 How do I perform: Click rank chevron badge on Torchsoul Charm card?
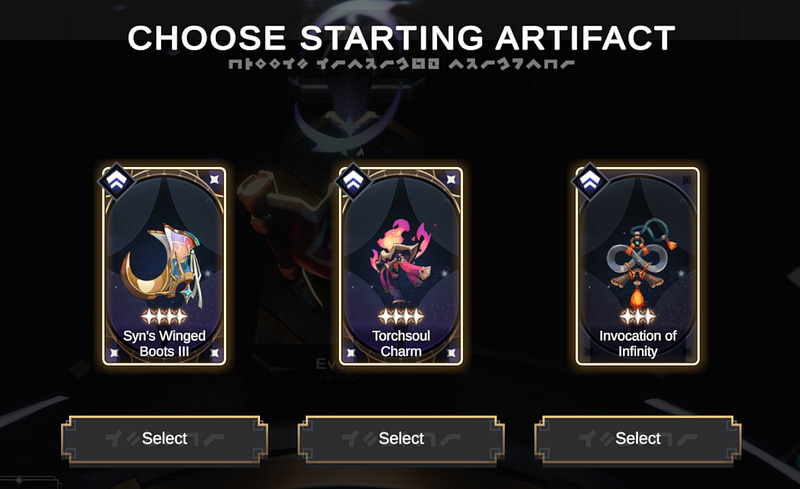coord(353,181)
